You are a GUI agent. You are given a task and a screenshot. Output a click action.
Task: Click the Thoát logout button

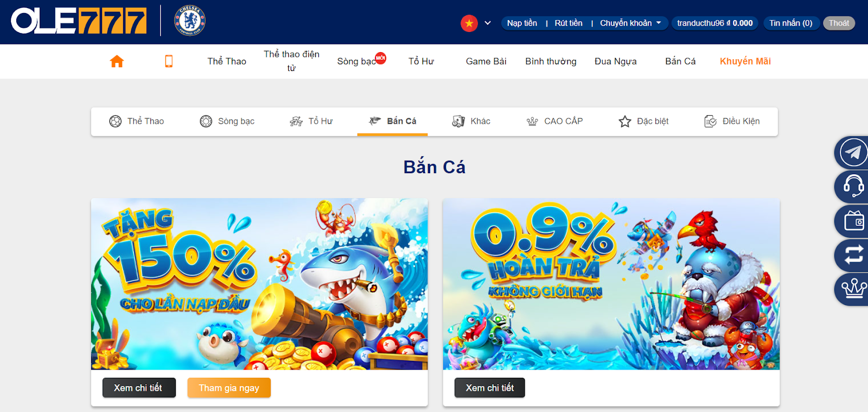839,23
